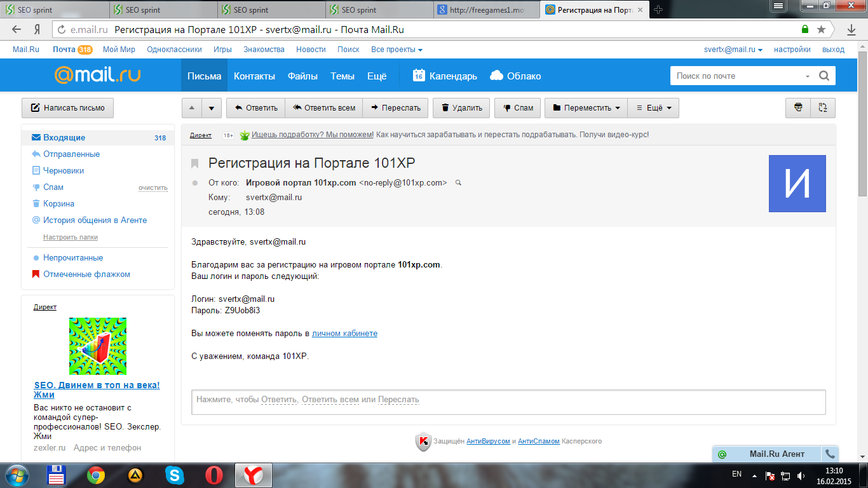Click the Написать письмо button
This screenshot has height=488, width=868.
tap(67, 108)
